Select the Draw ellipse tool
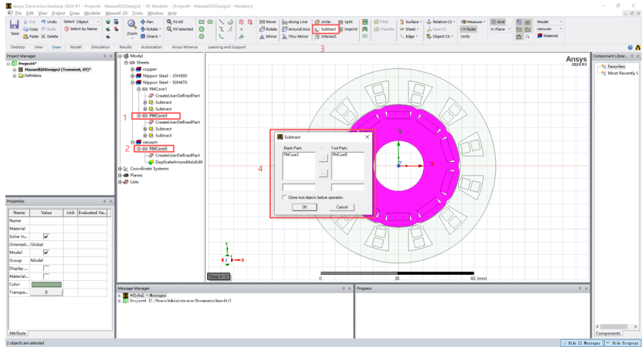 coord(210,21)
